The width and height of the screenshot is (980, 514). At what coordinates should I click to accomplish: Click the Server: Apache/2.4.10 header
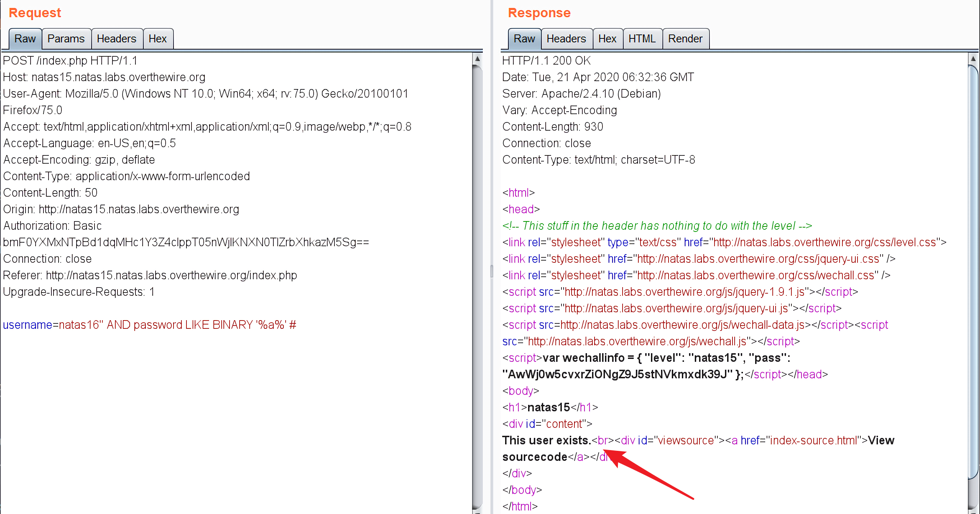pos(582,94)
